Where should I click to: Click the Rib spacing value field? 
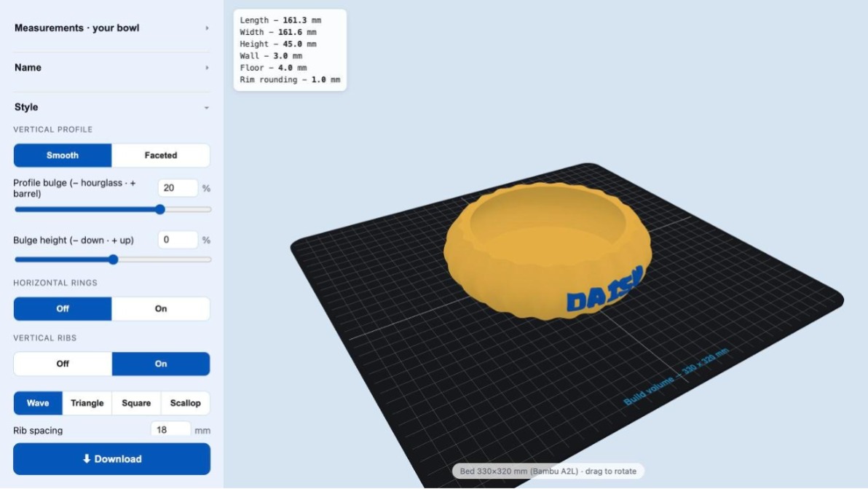[x=170, y=429]
